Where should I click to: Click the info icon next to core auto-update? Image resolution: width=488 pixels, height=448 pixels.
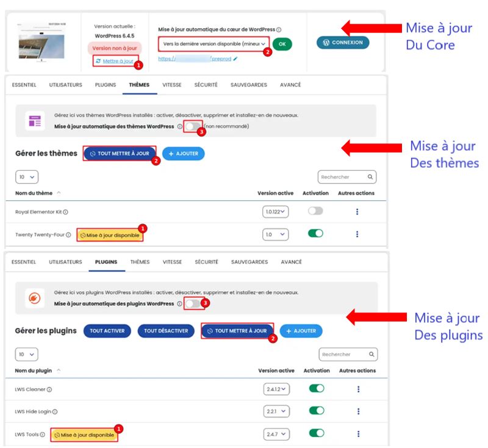click(278, 28)
